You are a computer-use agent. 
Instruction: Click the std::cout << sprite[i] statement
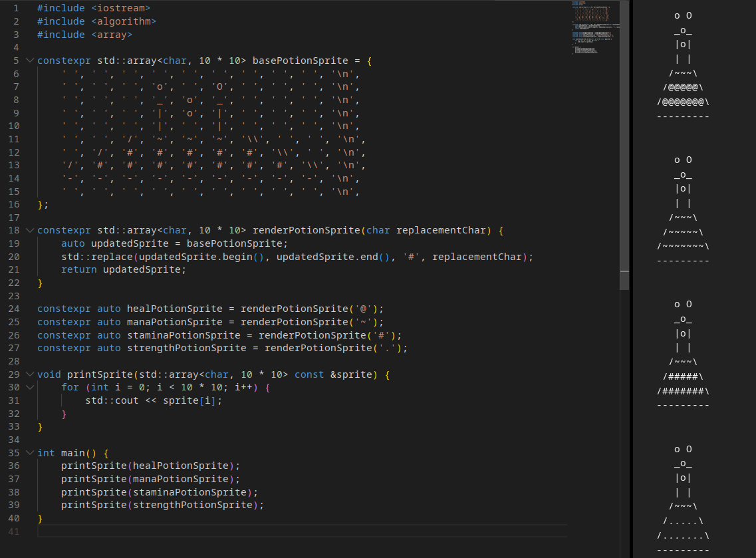154,400
